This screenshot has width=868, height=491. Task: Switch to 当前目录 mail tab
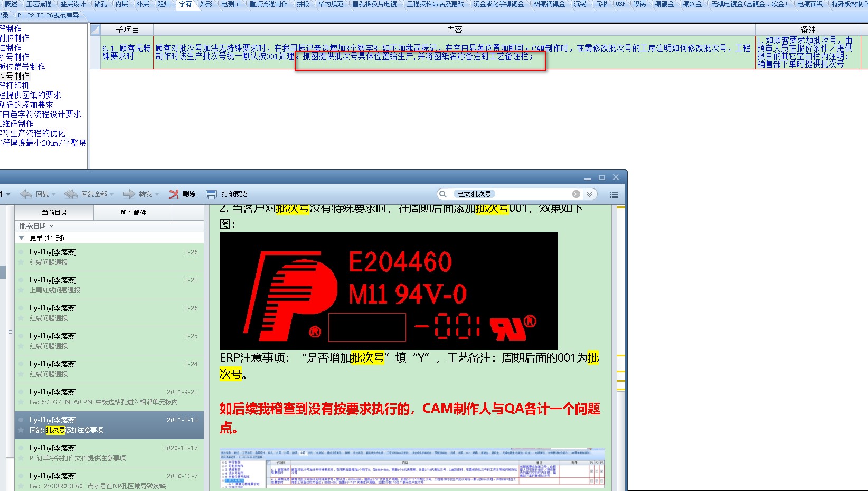point(54,212)
